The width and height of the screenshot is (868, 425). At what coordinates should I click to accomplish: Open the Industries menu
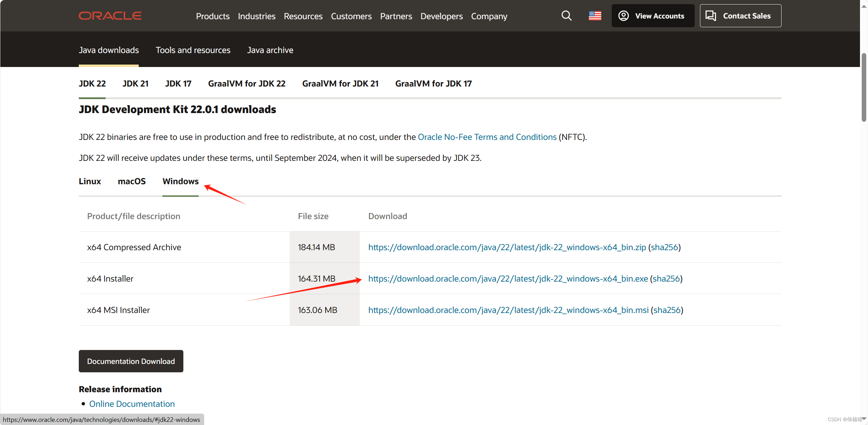point(257,16)
